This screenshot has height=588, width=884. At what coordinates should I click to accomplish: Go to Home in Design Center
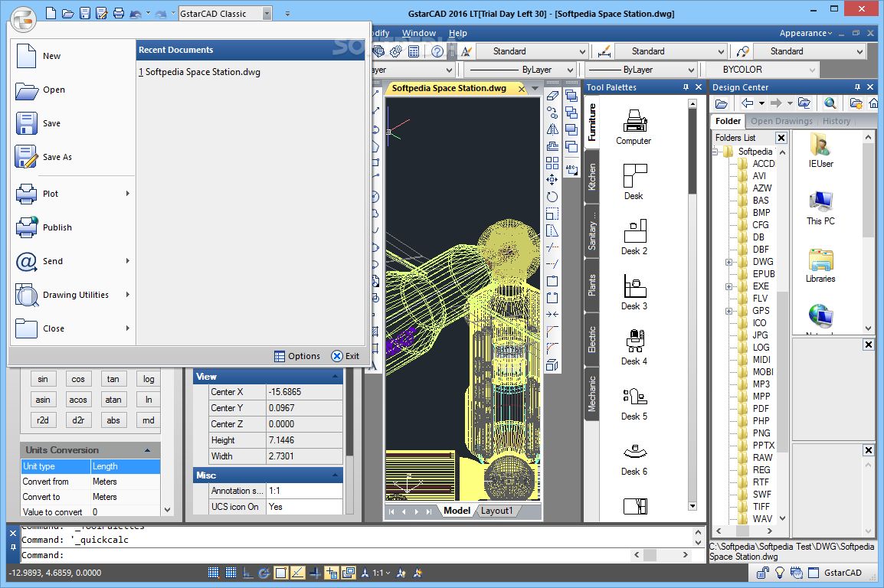pyautogui.click(x=873, y=103)
